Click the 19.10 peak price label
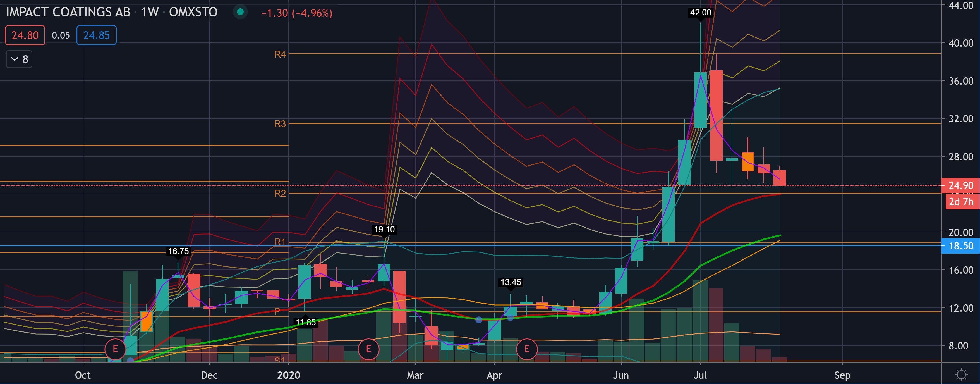The height and width of the screenshot is (384, 980). click(x=384, y=230)
